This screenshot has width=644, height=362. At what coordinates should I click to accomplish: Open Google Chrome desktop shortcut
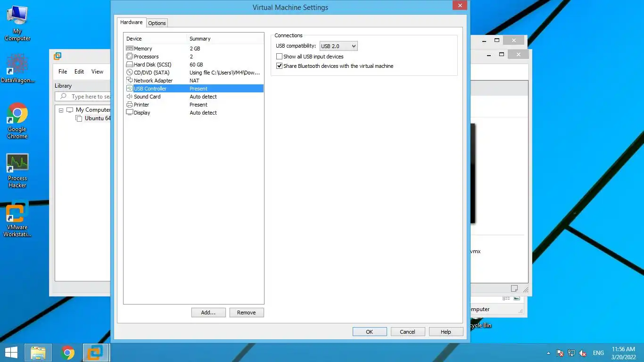click(17, 121)
